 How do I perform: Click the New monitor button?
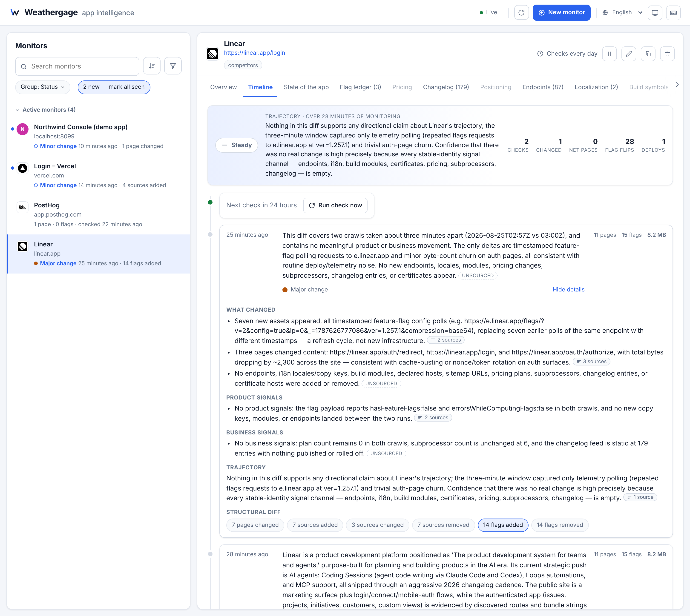(561, 12)
